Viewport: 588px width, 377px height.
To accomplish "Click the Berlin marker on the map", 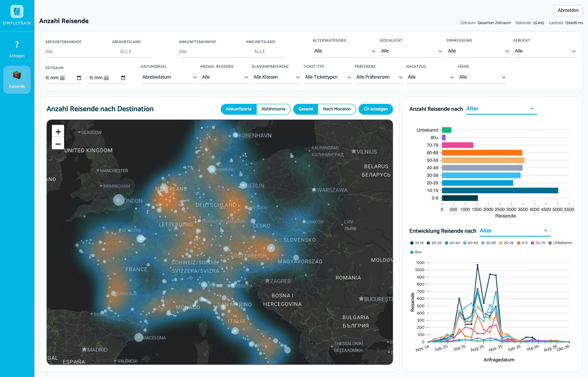I will pyautogui.click(x=243, y=185).
